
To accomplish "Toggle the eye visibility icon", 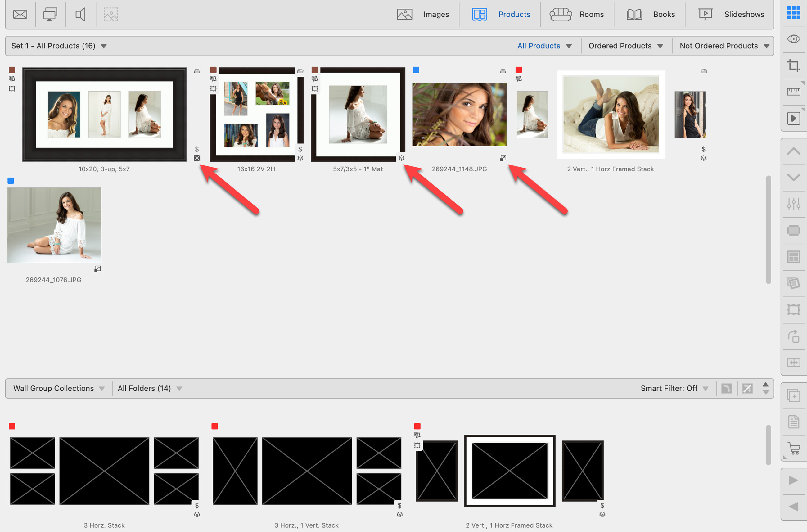I will [x=793, y=39].
